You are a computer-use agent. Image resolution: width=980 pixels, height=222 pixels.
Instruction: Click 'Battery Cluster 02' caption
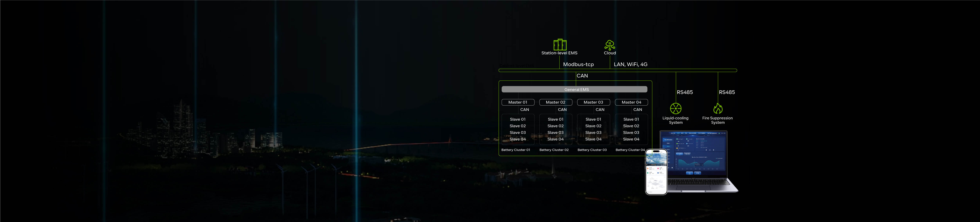click(554, 150)
